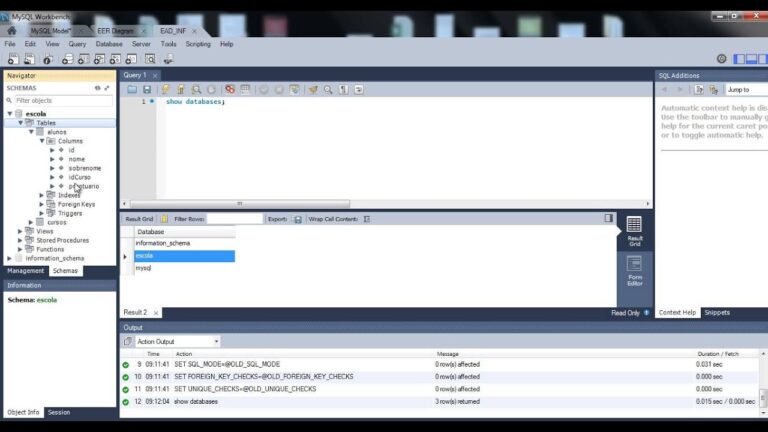Create a new SQL tab from main toolbar

pos(13,59)
